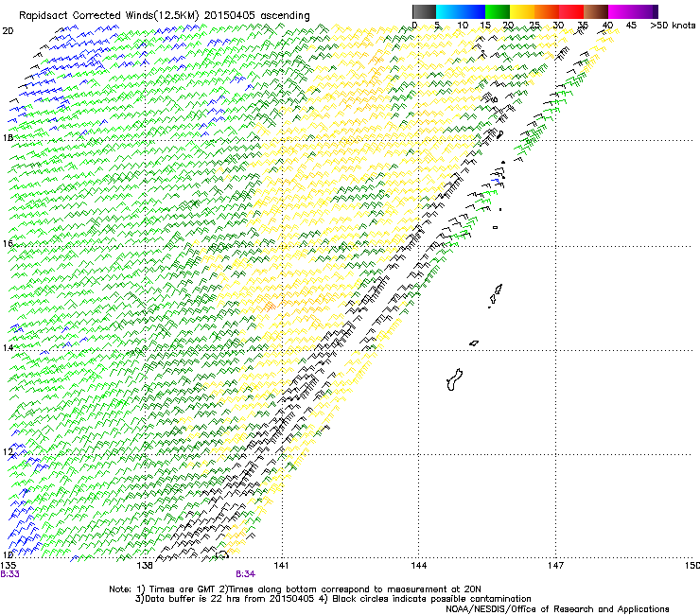700x615 pixels.
Task: Click the 'Note: 1) Times are GMT' footnote line
Action: pos(295,589)
